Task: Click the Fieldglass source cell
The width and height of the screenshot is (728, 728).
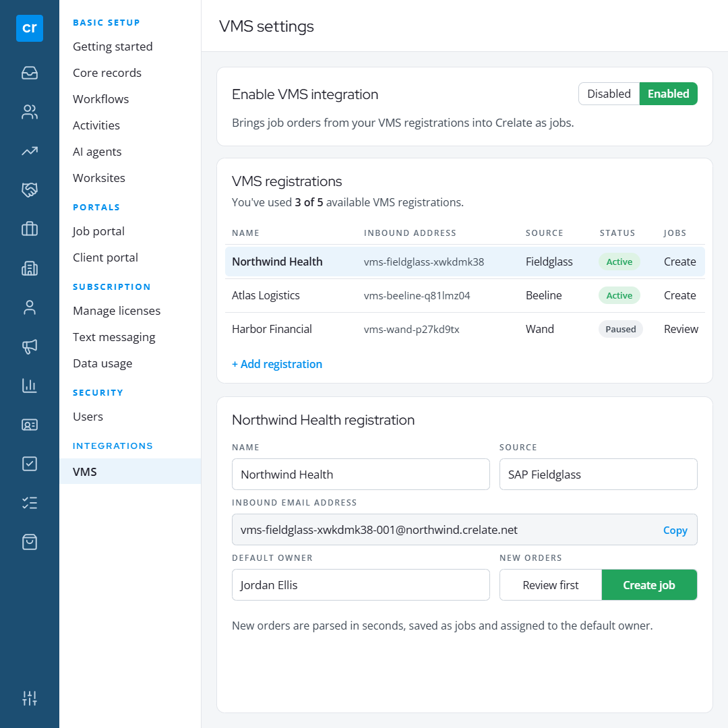Action: [x=549, y=262]
